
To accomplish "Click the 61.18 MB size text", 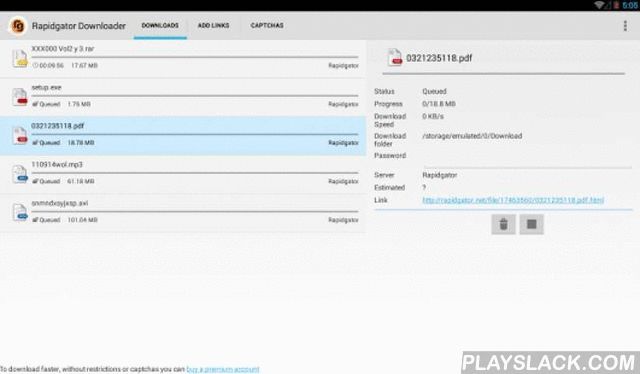I will click(81, 181).
